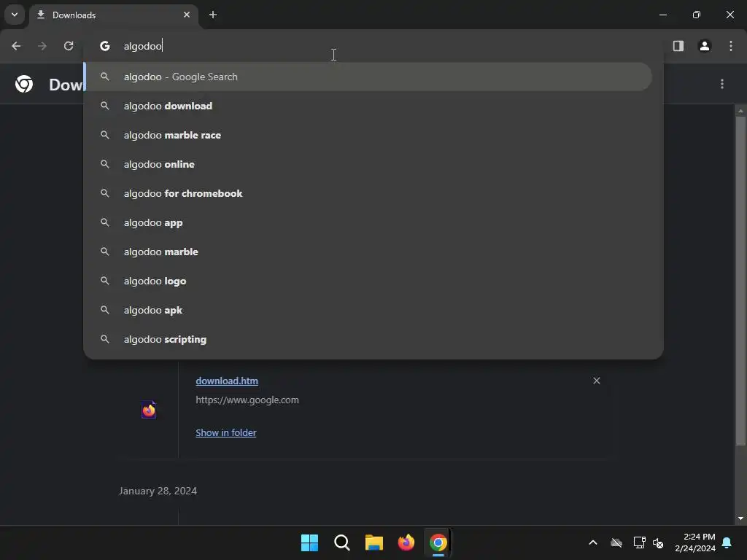Open the Chrome profile avatar menu

(704, 46)
